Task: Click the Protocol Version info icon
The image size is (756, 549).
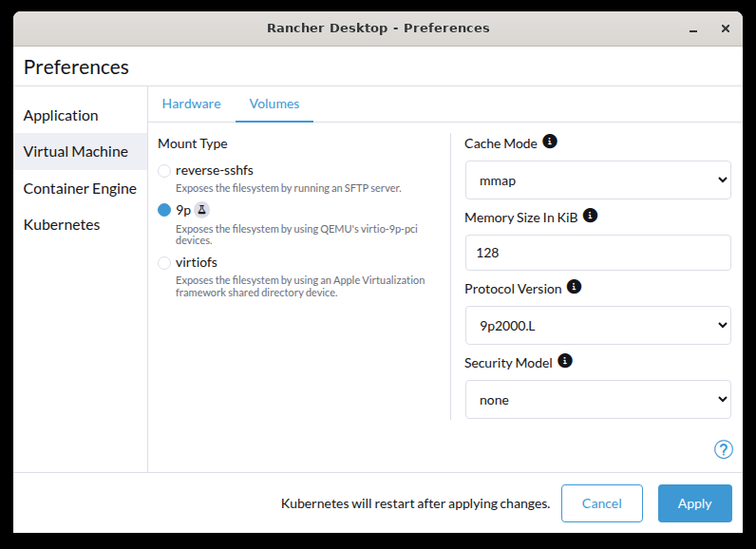Action: pyautogui.click(x=574, y=287)
